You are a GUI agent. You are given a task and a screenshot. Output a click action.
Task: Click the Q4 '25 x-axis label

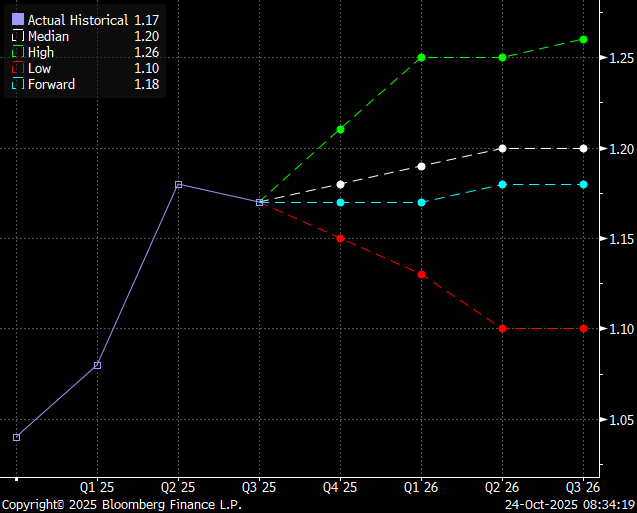click(341, 488)
